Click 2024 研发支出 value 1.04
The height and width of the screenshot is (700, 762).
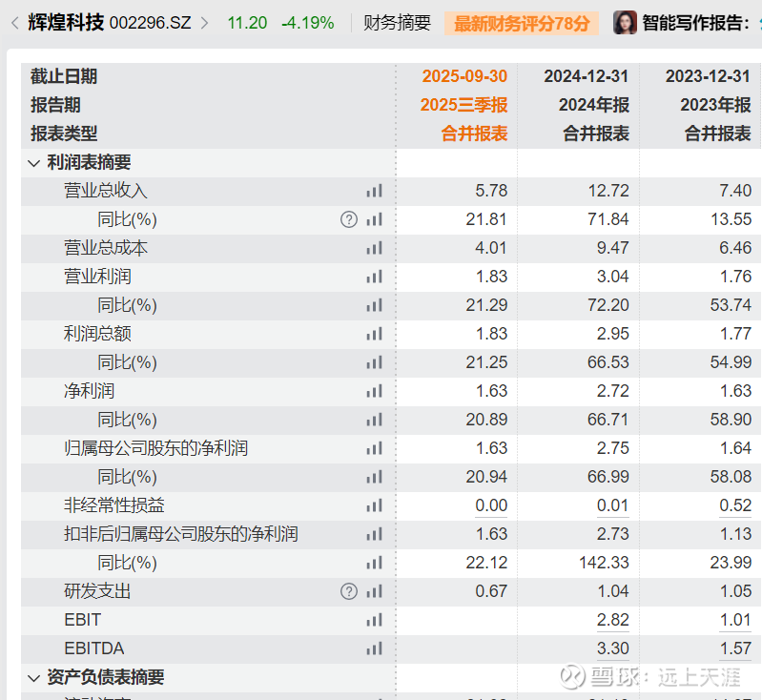(613, 591)
